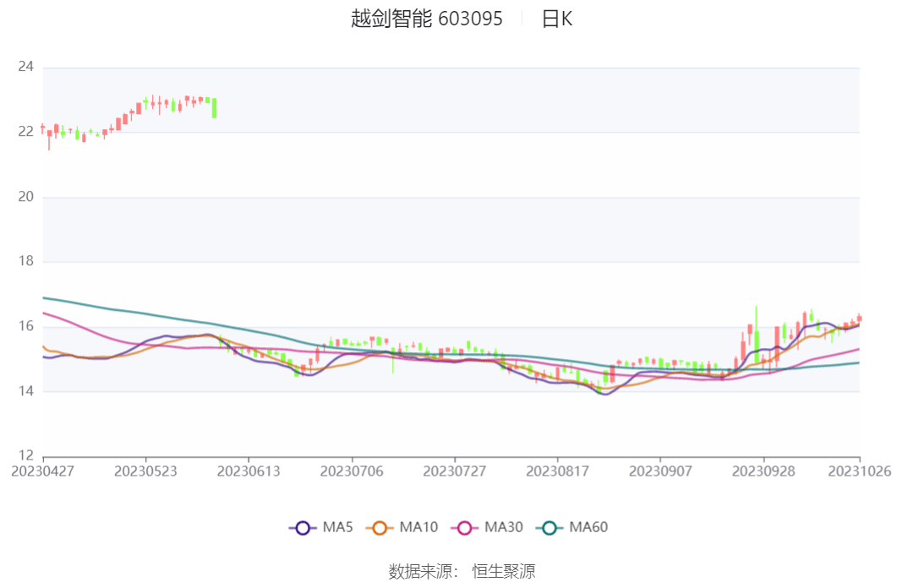Image resolution: width=924 pixels, height=582 pixels.
Task: Click the teal MA60 legend circle icon
Action: coord(549,528)
